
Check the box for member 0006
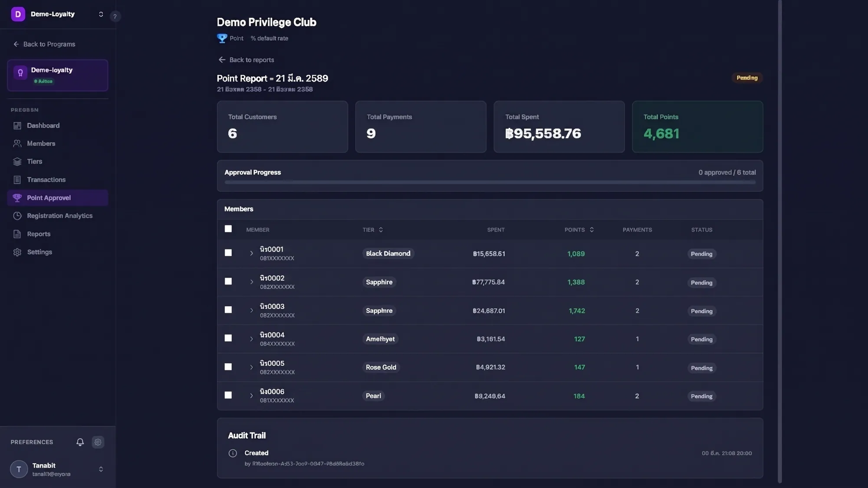click(228, 395)
